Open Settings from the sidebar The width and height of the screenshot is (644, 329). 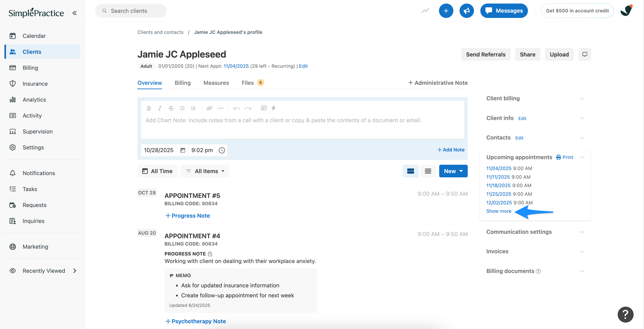tap(42, 147)
